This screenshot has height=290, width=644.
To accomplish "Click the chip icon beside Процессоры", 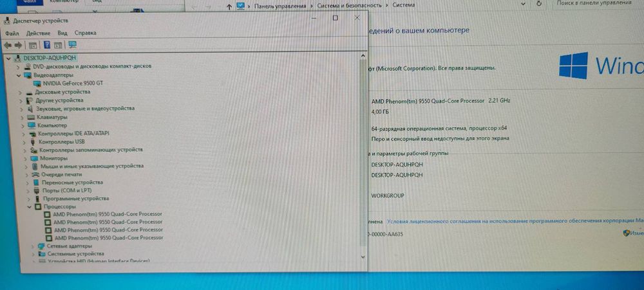I will (x=38, y=207).
